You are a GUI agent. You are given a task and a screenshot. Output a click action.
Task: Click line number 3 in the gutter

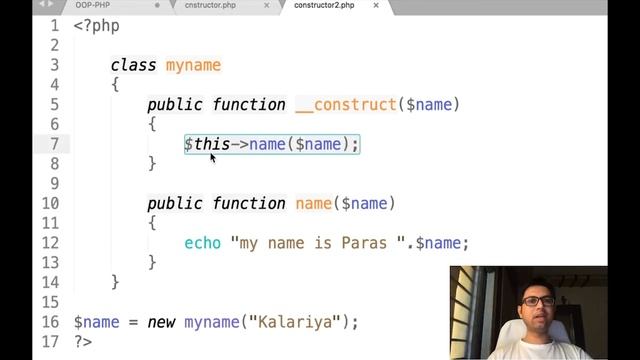[55, 65]
